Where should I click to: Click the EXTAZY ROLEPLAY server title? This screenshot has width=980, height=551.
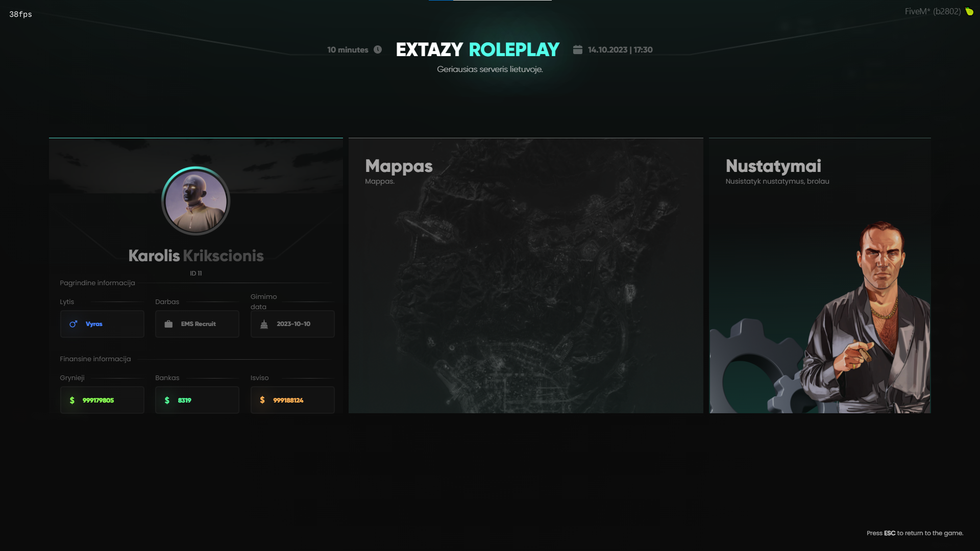[478, 49]
